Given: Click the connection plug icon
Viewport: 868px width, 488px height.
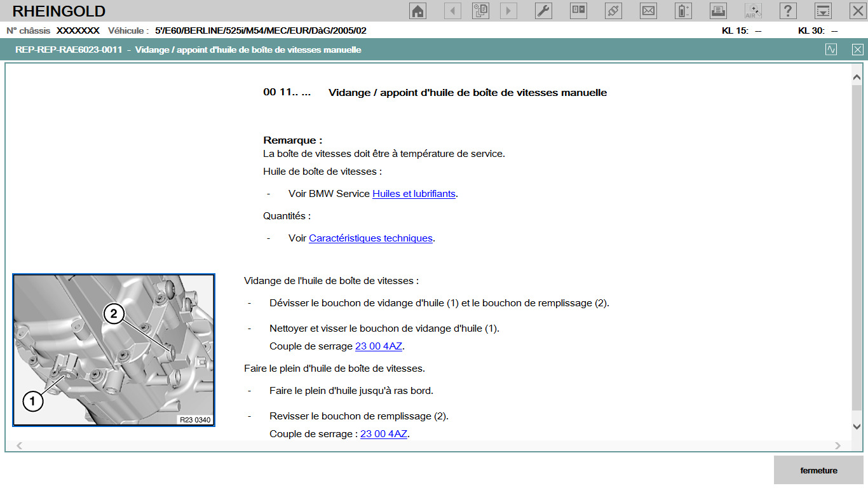Looking at the screenshot, I should (x=613, y=11).
